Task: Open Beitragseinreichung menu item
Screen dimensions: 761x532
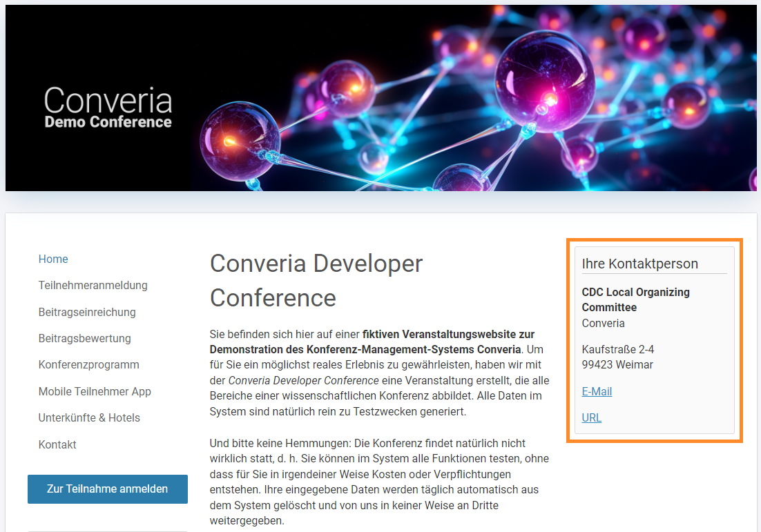Action: pyautogui.click(x=87, y=312)
